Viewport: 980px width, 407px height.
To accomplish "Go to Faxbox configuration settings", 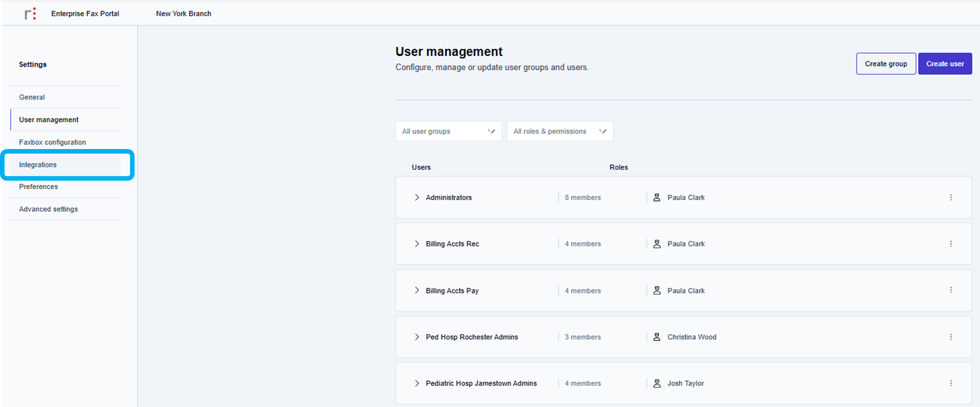I will pos(52,143).
